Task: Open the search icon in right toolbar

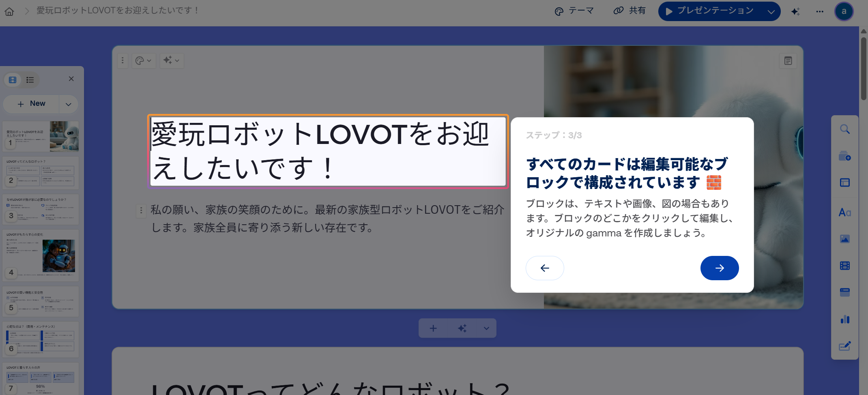Action: pos(845,129)
